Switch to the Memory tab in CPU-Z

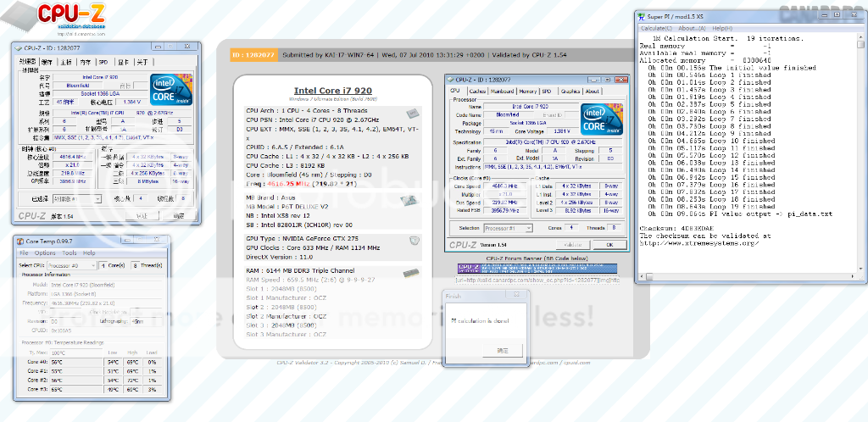(x=527, y=92)
